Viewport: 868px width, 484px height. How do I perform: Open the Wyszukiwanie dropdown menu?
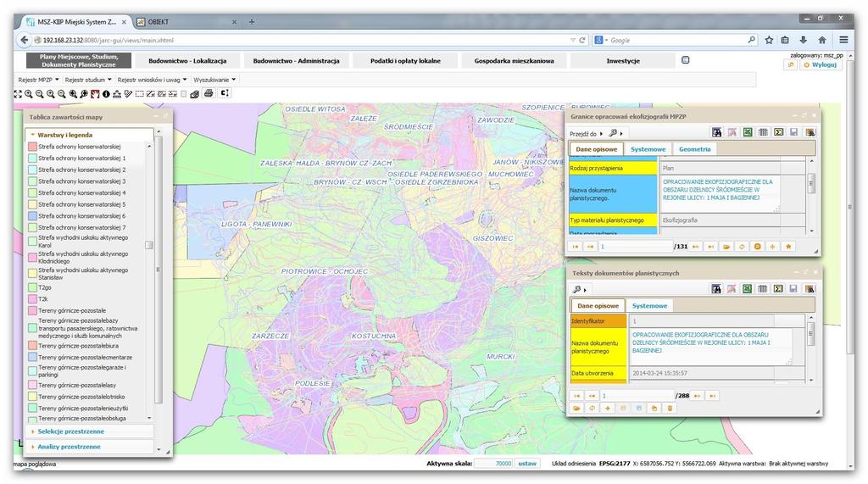tap(214, 80)
